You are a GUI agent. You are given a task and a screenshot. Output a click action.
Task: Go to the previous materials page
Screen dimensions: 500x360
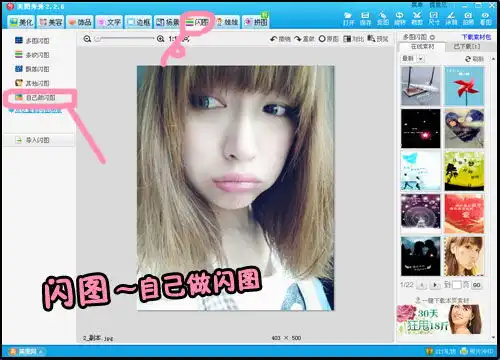click(x=422, y=285)
